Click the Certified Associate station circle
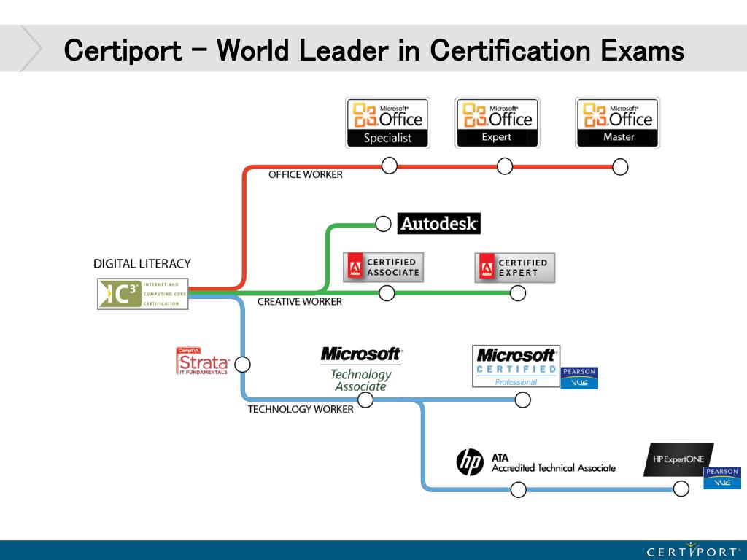747x560 pixels. click(387, 293)
